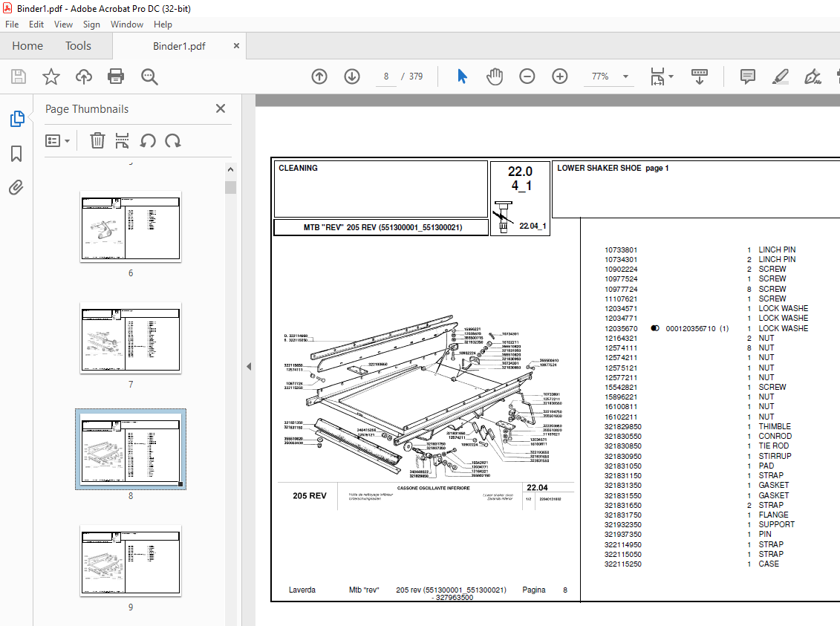The image size is (840, 626).
Task: Click the TIE ROD part description
Action: (774, 446)
